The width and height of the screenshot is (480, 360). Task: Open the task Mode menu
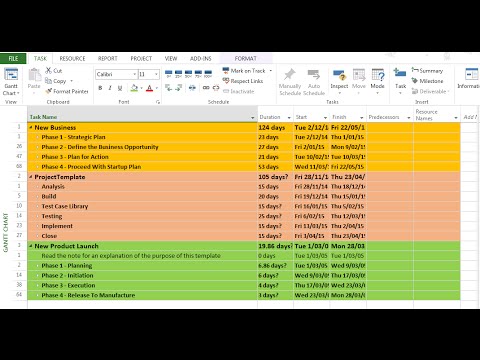tap(378, 81)
